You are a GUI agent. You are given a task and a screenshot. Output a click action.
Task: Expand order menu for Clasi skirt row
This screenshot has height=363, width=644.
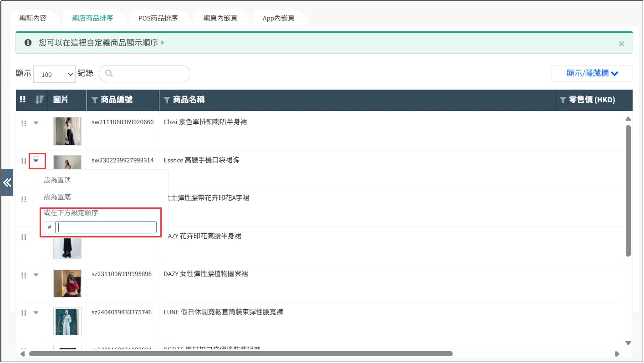point(36,123)
